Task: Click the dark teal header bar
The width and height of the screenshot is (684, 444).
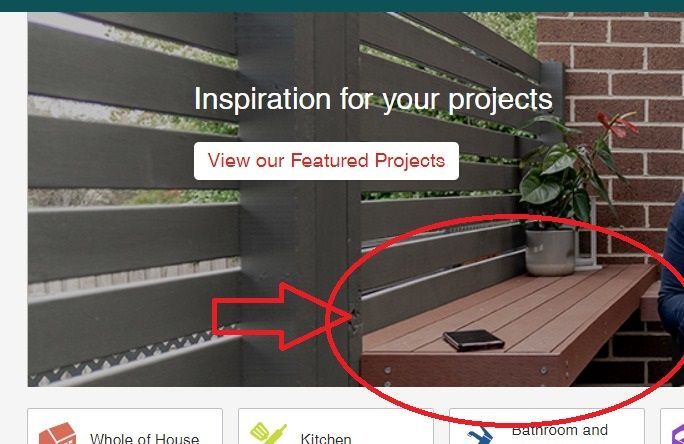Action: coord(342,6)
